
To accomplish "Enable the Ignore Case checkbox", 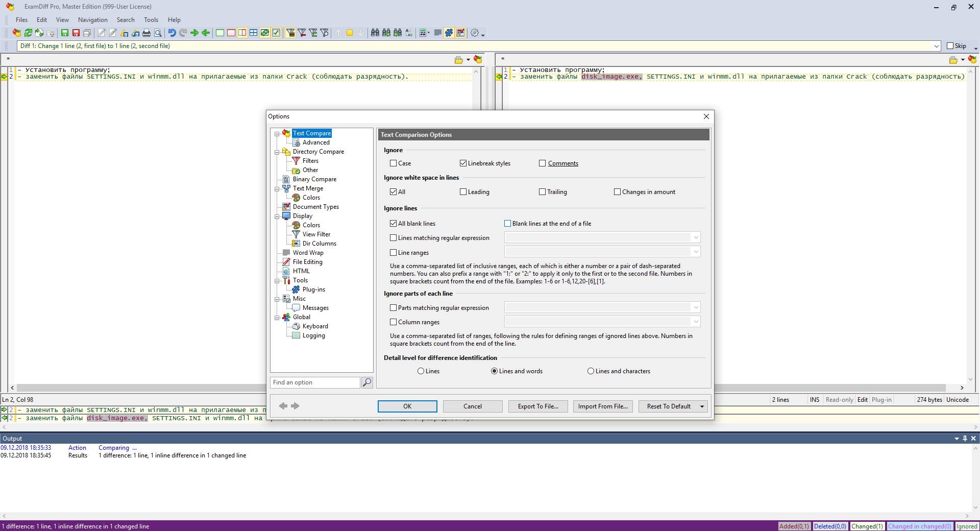I will pyautogui.click(x=393, y=163).
